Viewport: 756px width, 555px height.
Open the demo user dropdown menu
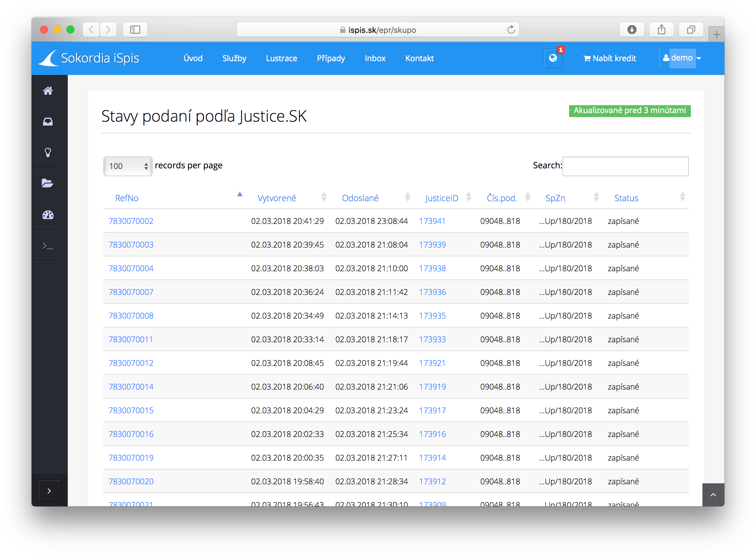pos(682,58)
